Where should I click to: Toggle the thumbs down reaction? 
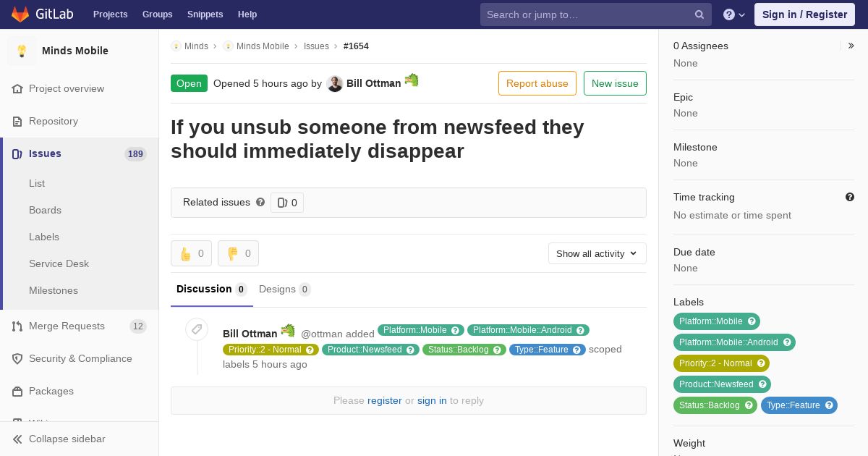coord(238,253)
